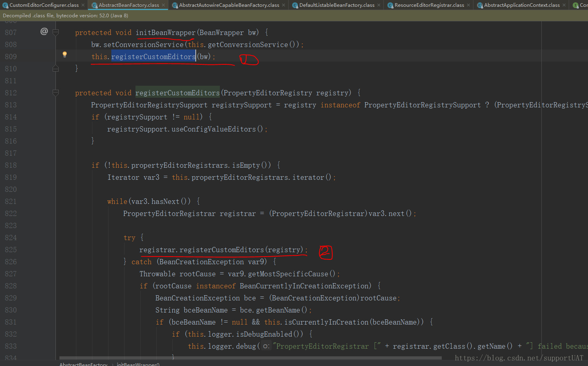Click line number 809 in the gutter

pyautogui.click(x=11, y=57)
